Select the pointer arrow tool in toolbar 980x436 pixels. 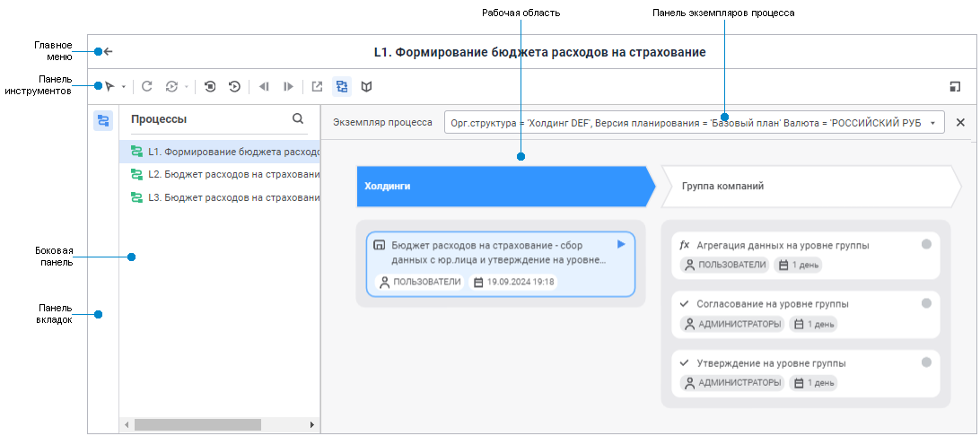110,87
